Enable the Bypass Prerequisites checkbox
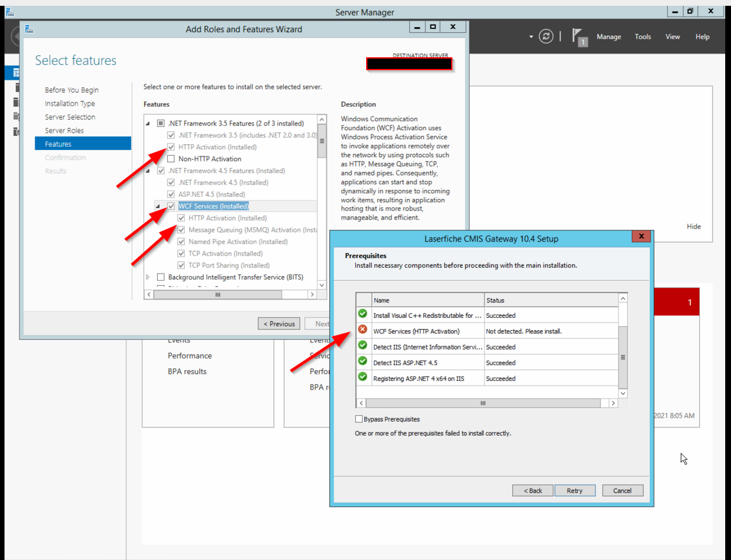The image size is (731, 560). pyautogui.click(x=358, y=419)
